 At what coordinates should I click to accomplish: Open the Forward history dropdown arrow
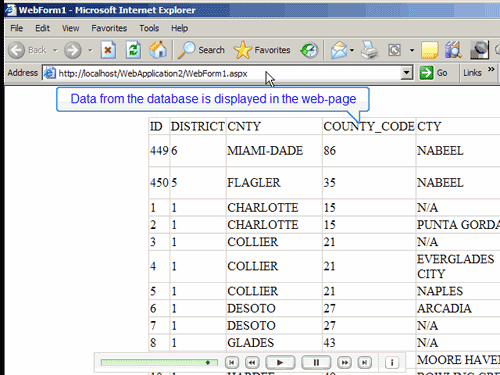pyautogui.click(x=90, y=50)
